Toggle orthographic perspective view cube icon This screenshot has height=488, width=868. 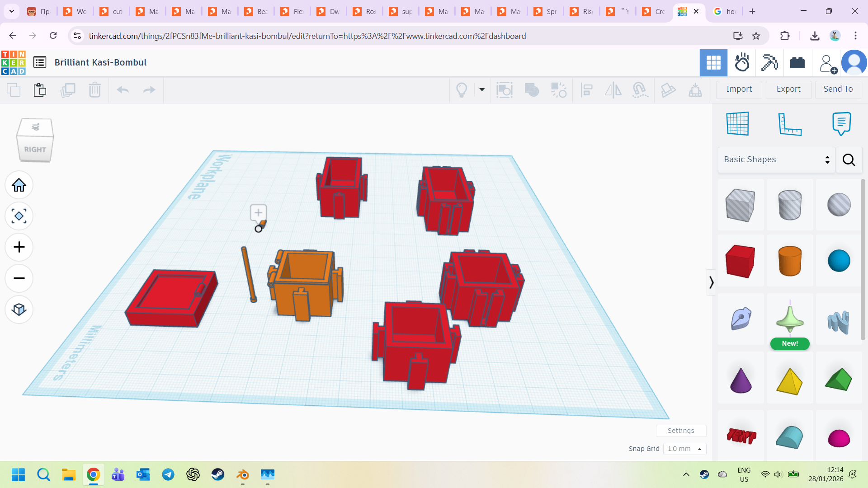click(19, 310)
